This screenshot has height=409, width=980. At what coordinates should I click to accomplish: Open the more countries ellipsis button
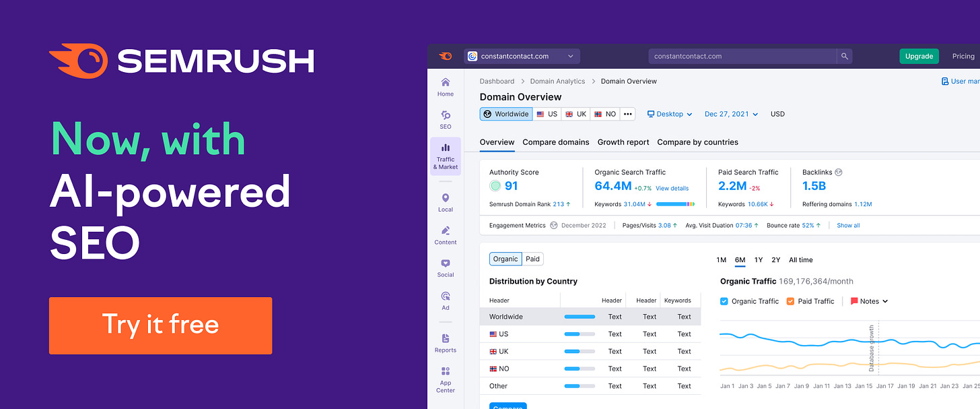(x=628, y=114)
